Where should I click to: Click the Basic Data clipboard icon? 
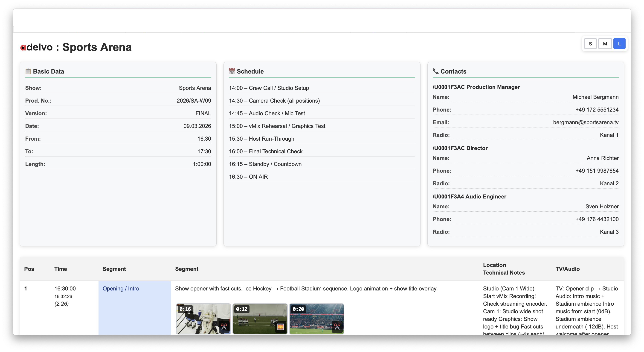click(x=28, y=71)
